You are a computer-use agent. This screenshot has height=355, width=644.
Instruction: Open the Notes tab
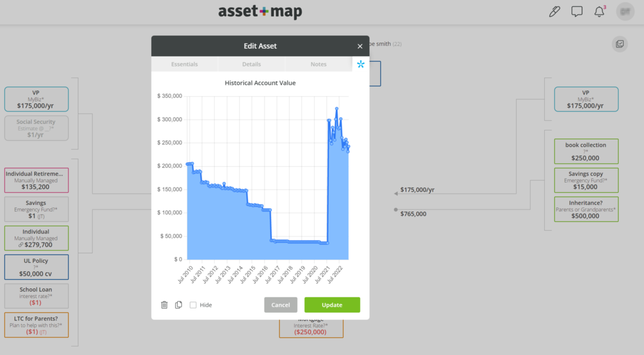click(x=318, y=64)
